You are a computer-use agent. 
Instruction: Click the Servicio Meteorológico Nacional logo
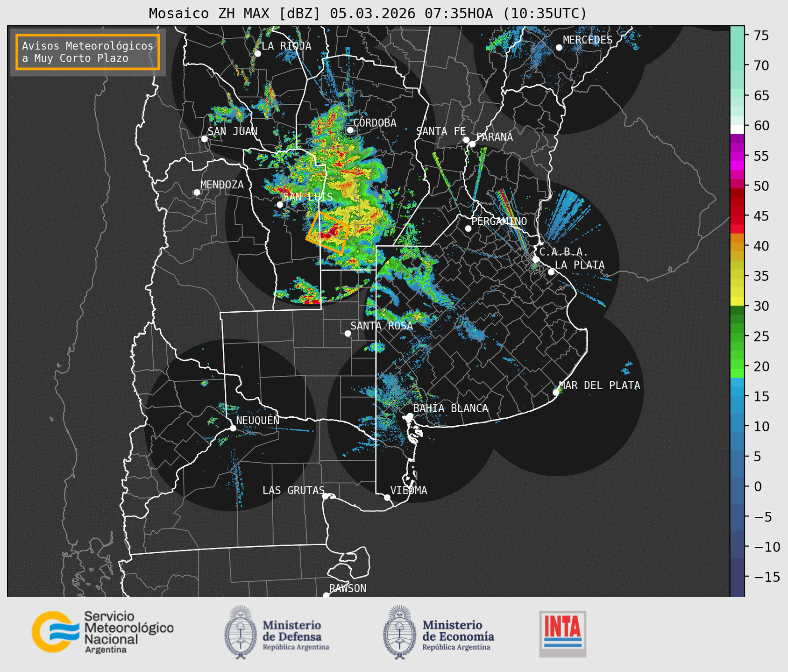click(x=103, y=632)
